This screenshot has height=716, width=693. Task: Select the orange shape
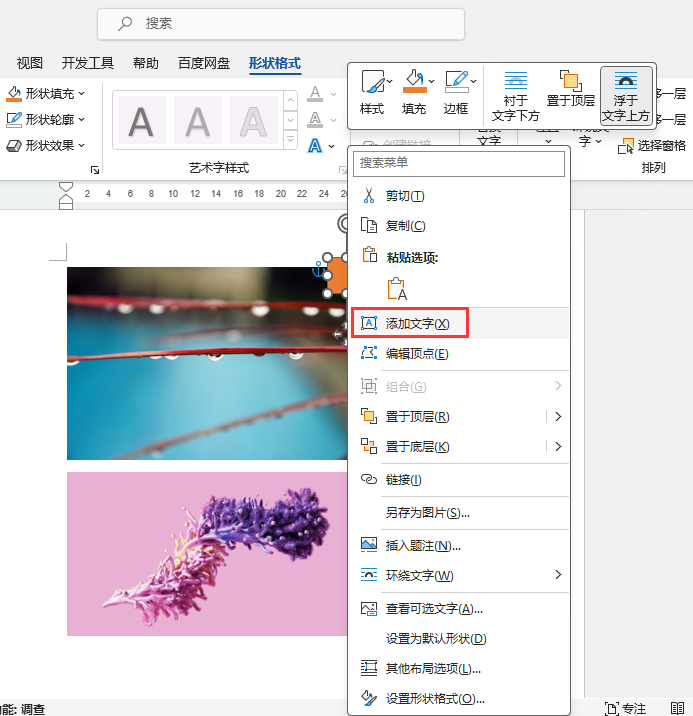click(x=338, y=276)
